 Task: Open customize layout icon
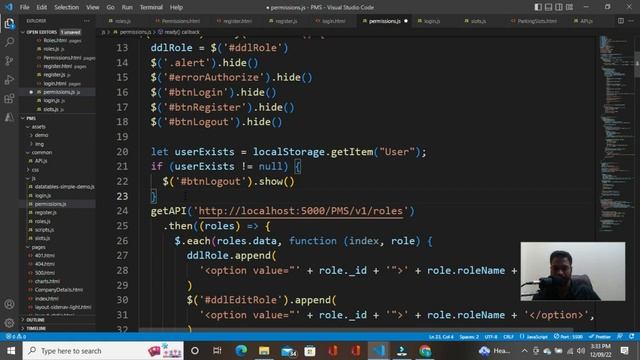569,7
